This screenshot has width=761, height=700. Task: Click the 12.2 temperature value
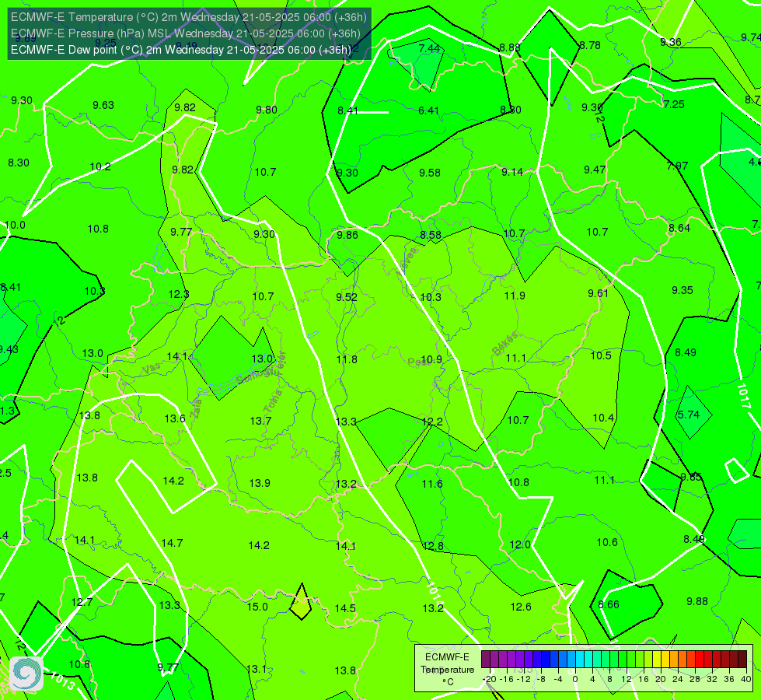pos(432,422)
